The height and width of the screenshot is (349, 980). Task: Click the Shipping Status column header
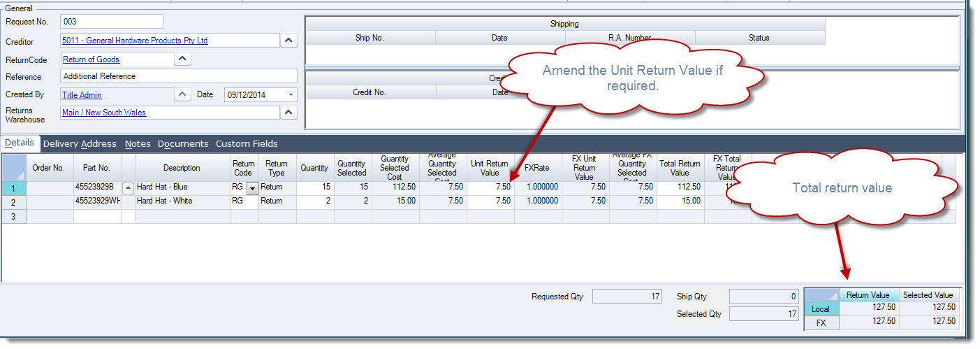pos(760,38)
